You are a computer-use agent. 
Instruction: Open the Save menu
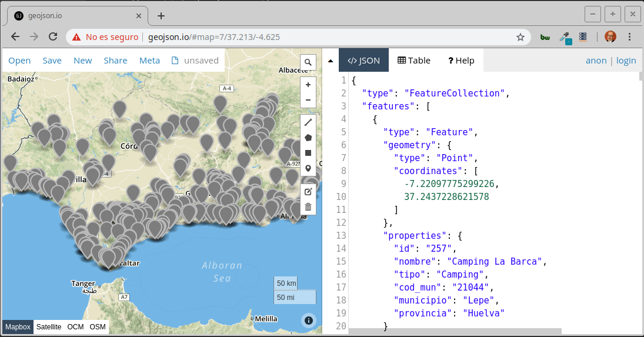point(52,61)
